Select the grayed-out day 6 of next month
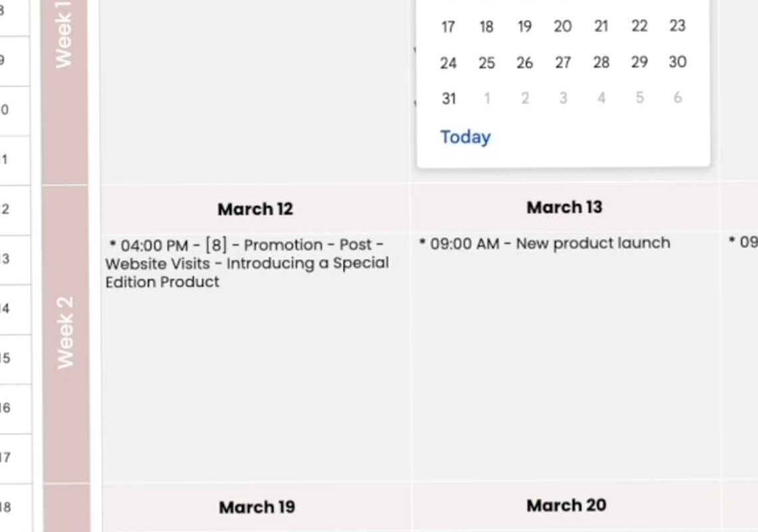The height and width of the screenshot is (532, 758). pos(678,98)
